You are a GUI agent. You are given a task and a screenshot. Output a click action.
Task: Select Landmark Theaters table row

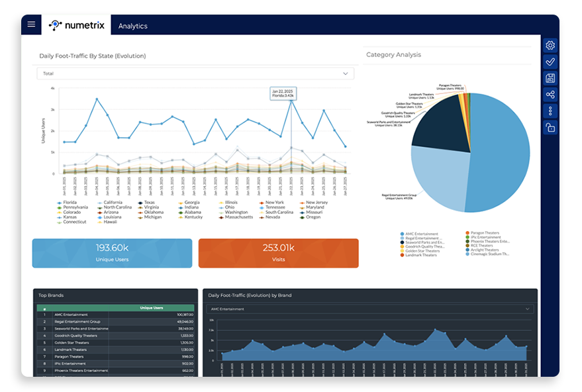click(x=115, y=350)
